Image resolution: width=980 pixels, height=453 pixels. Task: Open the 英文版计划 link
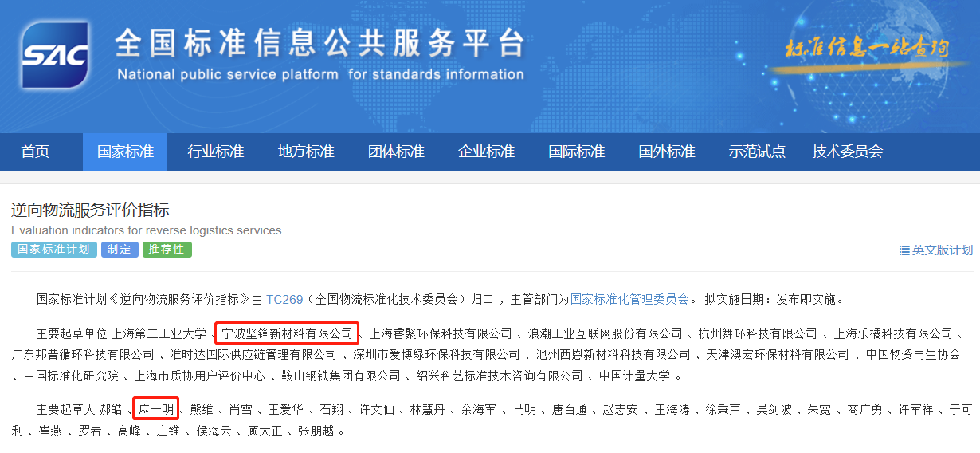942,250
